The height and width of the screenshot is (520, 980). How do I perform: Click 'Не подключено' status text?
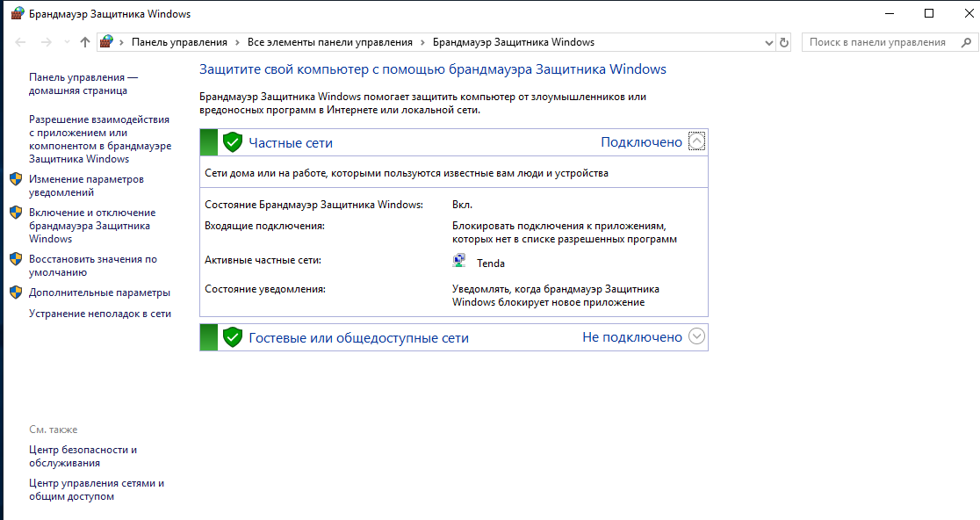tap(632, 337)
